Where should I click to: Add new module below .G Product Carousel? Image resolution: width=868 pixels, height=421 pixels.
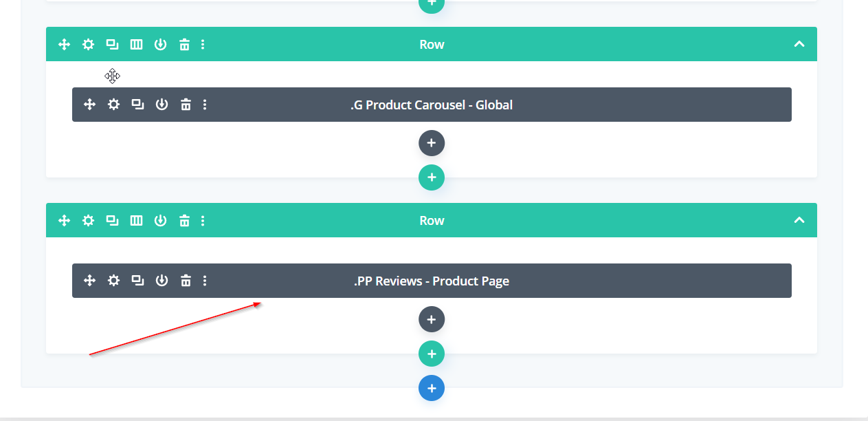tap(432, 143)
